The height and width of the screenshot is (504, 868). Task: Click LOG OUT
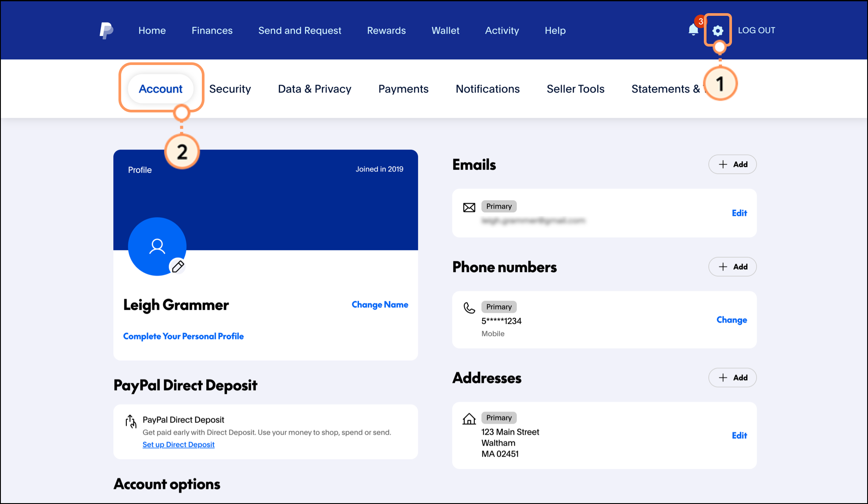pos(757,30)
